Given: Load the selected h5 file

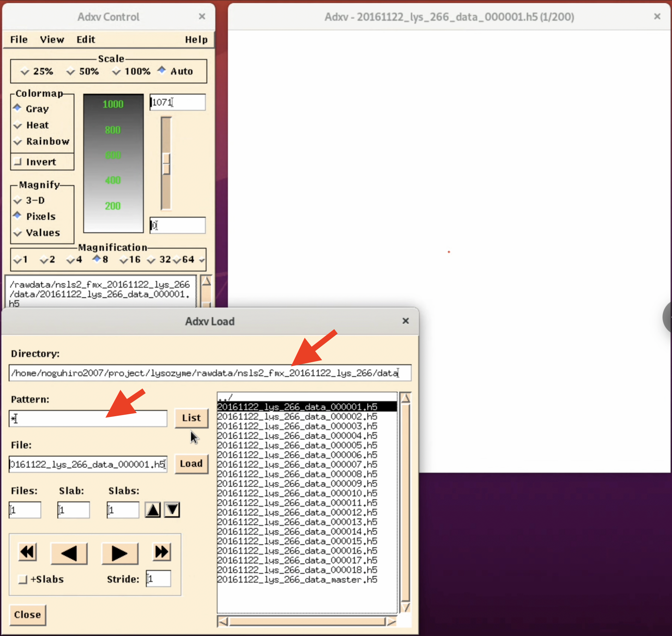Looking at the screenshot, I should click(x=191, y=464).
